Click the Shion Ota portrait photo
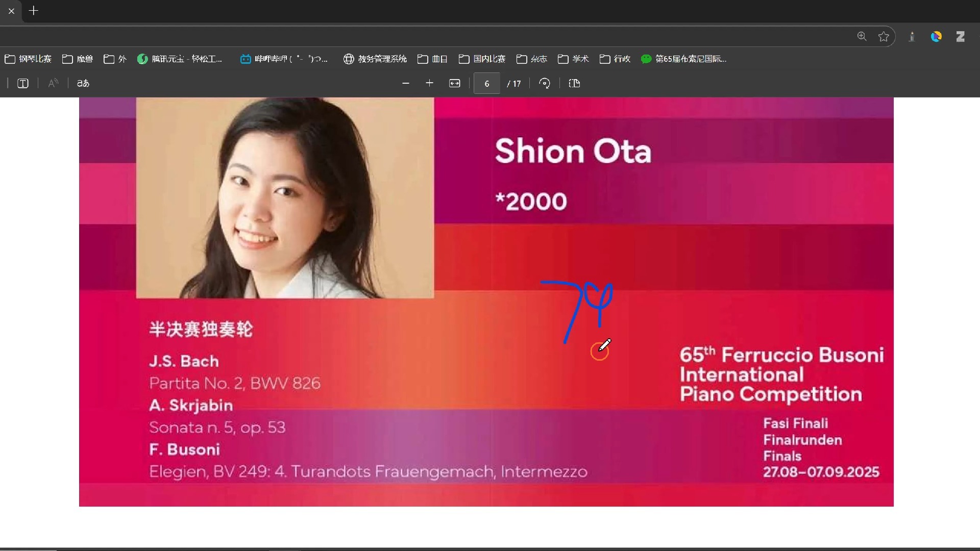This screenshot has height=551, width=980. point(285,198)
